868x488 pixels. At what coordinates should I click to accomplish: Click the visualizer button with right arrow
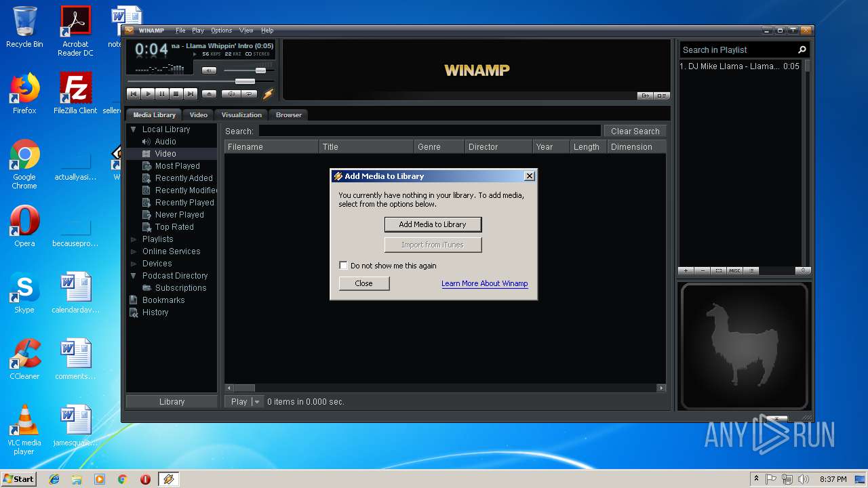[646, 96]
